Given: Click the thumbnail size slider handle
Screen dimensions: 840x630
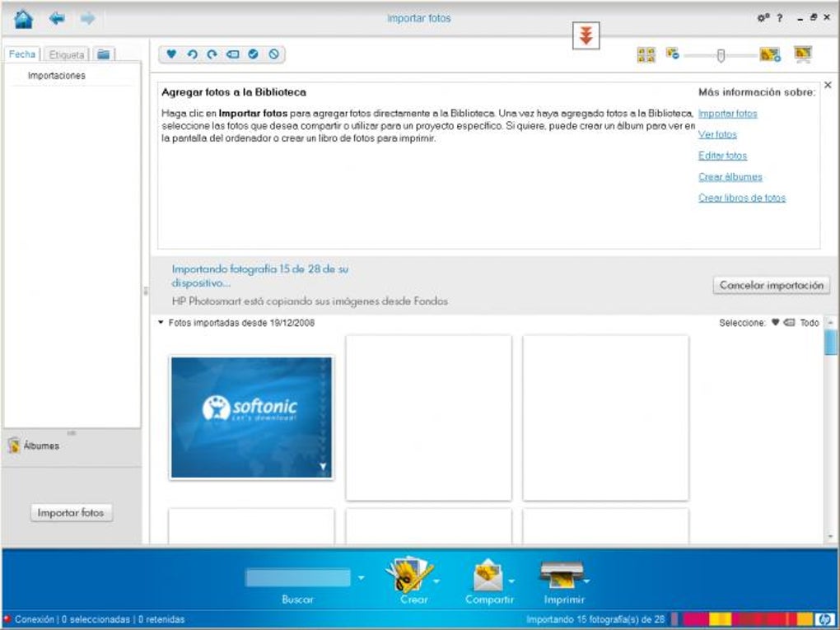Looking at the screenshot, I should tap(721, 54).
